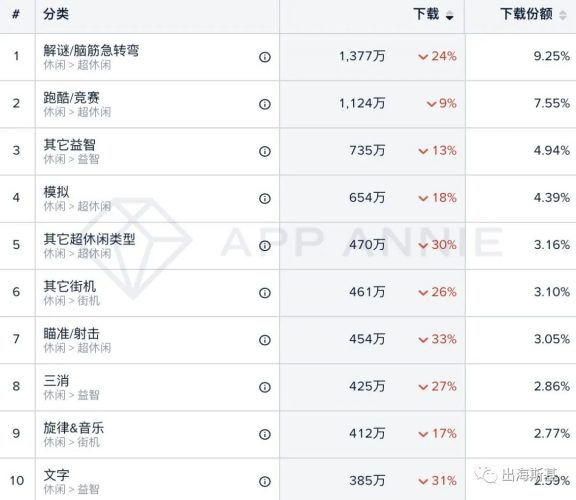Select 旋律&音乐 category name

click(73, 428)
